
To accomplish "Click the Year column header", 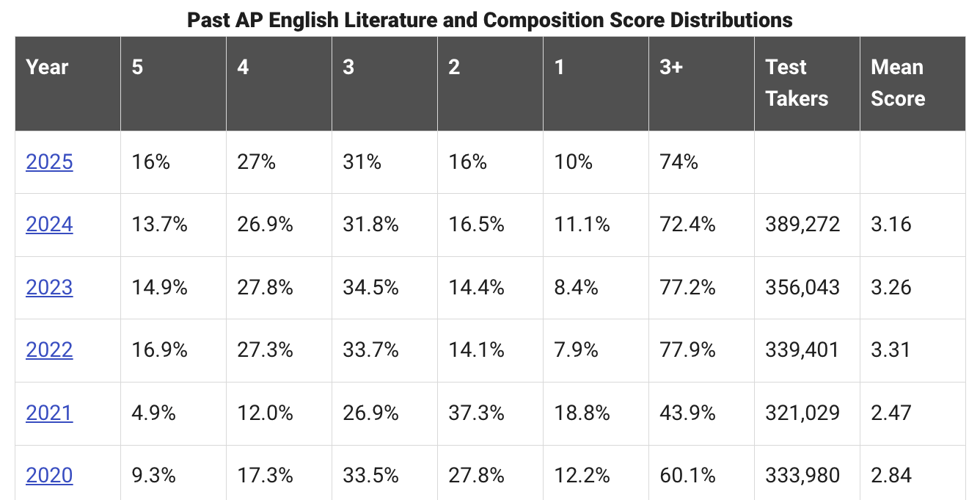I will [x=47, y=68].
